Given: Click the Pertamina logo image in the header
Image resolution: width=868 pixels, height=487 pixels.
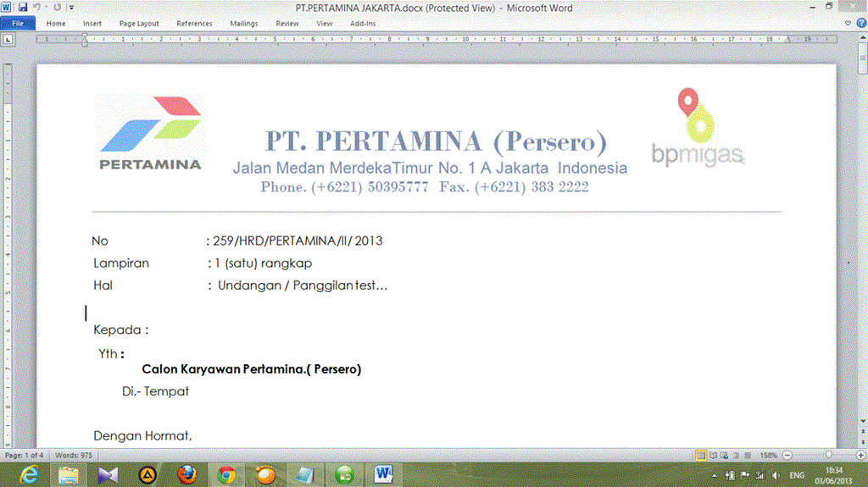Looking at the screenshot, I should point(151,133).
